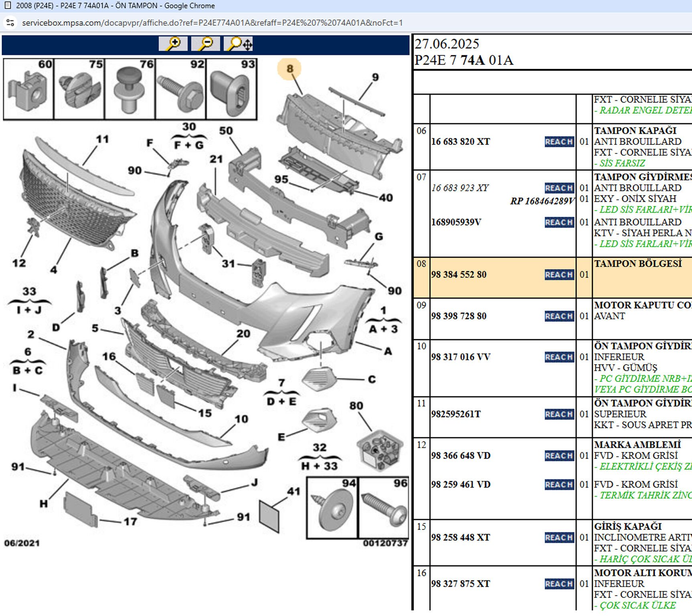Click the REACH badge for 98 327 875 XT
The width and height of the screenshot is (692, 616).
coord(559,584)
